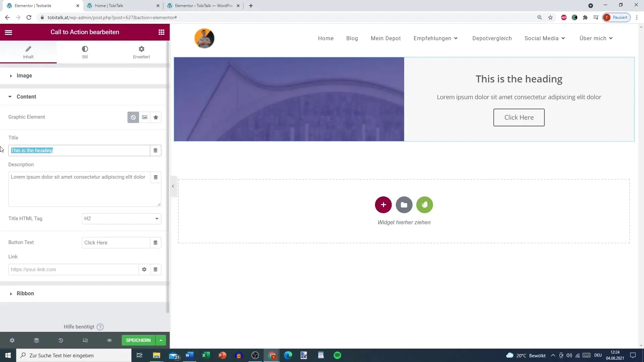The image size is (644, 362).
Task: Open Blog in site navigation
Action: click(x=352, y=39)
